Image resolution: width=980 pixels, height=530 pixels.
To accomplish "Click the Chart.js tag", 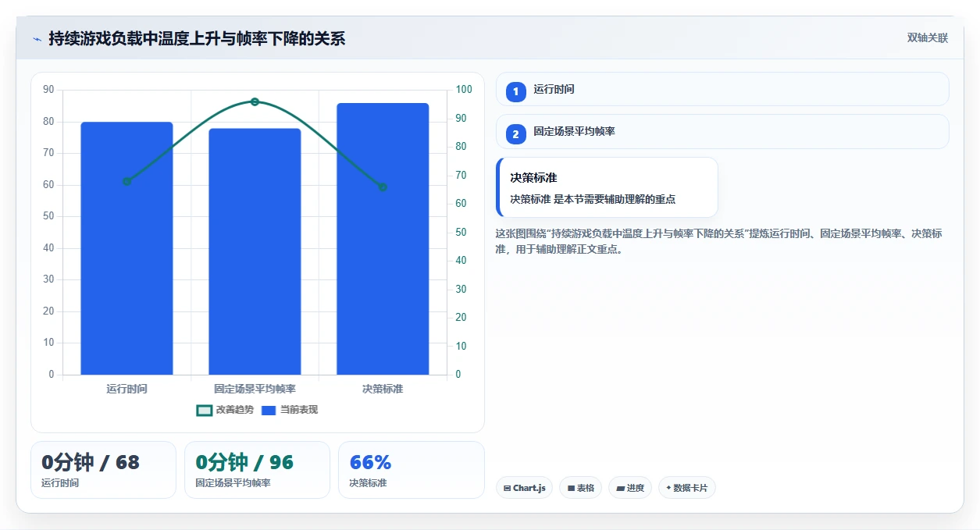I will click(x=524, y=488).
